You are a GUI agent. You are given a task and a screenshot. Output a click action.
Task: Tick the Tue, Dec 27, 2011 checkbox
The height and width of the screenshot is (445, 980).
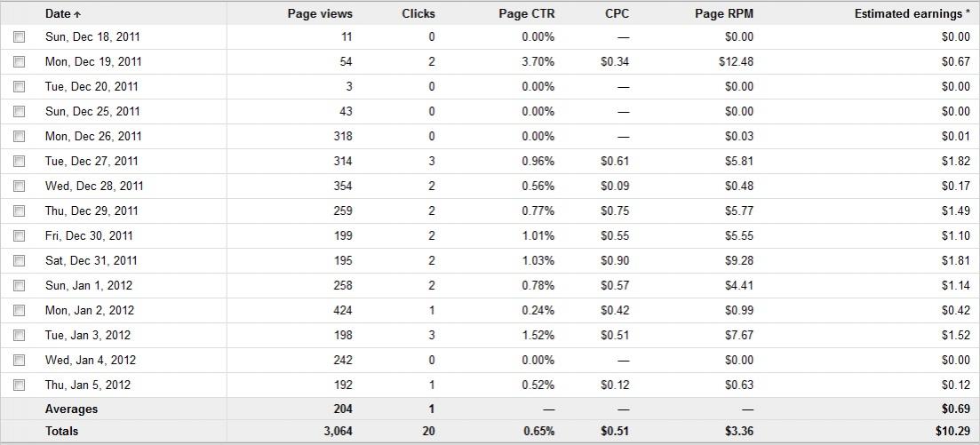point(20,162)
